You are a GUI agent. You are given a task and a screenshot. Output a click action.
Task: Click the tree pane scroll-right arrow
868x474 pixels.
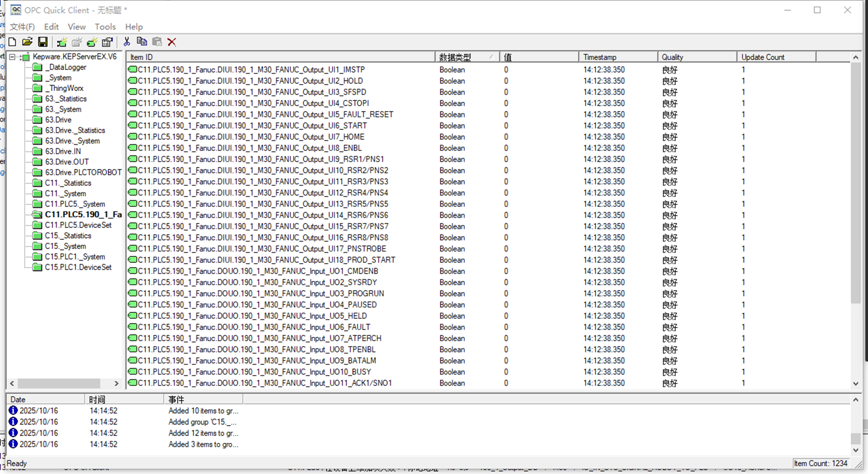(116, 383)
